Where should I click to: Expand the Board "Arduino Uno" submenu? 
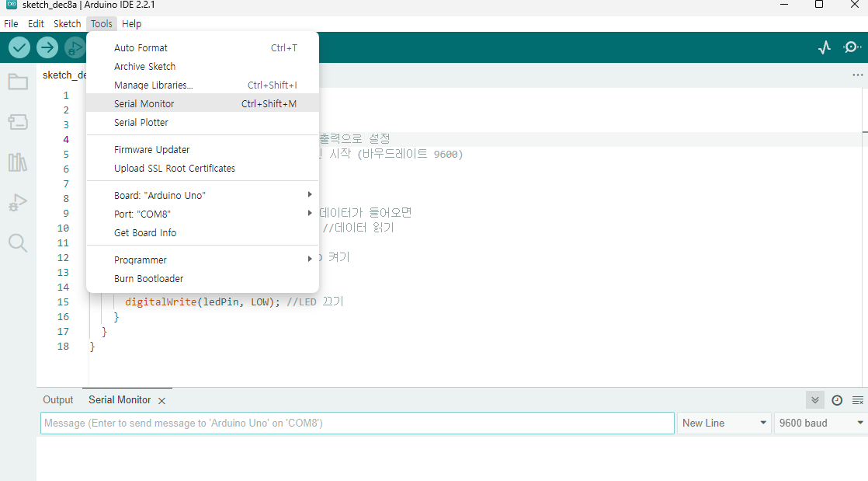point(203,195)
